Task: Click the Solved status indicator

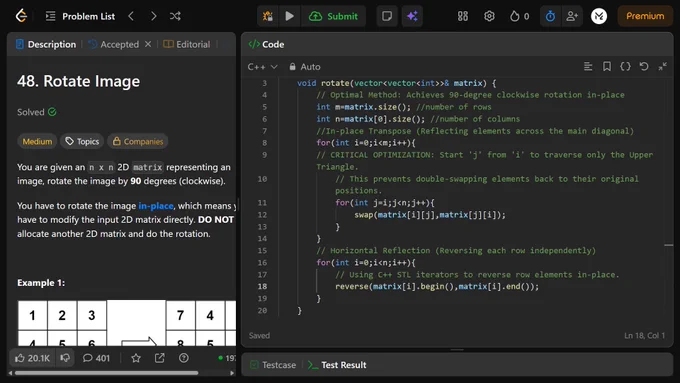Action: tap(37, 112)
